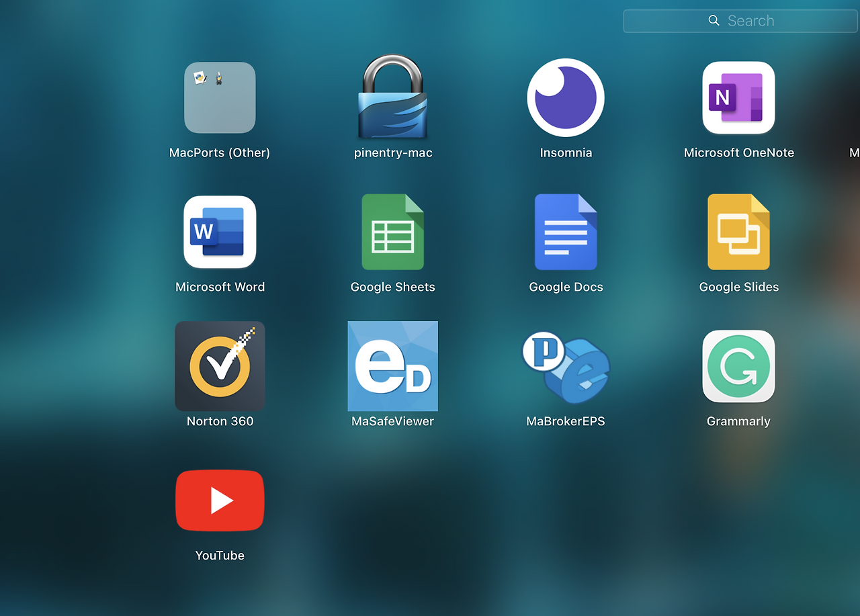Click the Launchpad Search field
Image resolution: width=860 pixels, height=616 pixels.
tap(740, 21)
